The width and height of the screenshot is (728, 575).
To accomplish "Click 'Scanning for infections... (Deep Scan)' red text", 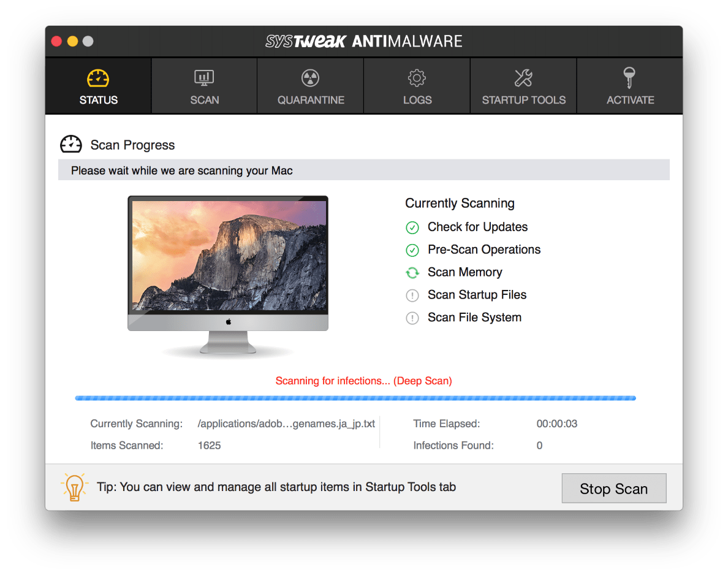I will tap(363, 381).
